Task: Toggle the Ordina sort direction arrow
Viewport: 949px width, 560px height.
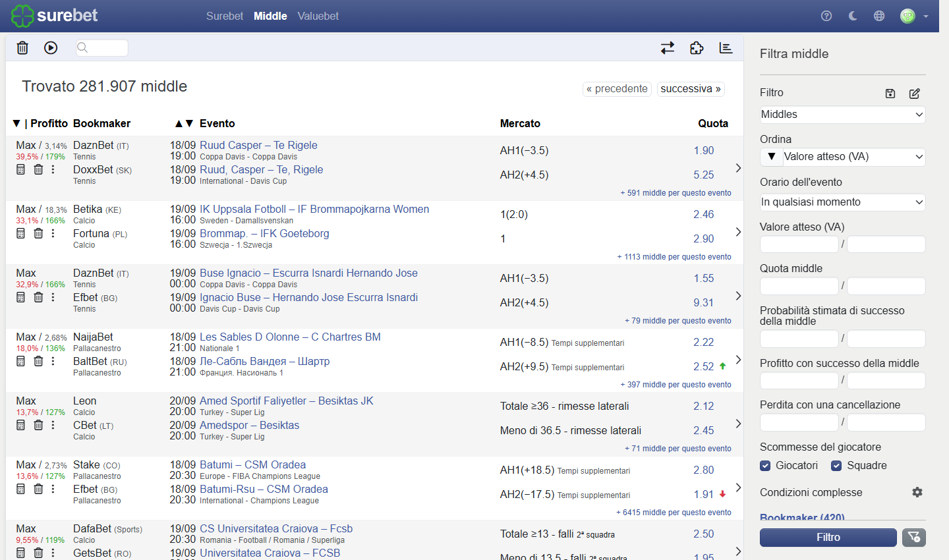Action: pos(771,157)
